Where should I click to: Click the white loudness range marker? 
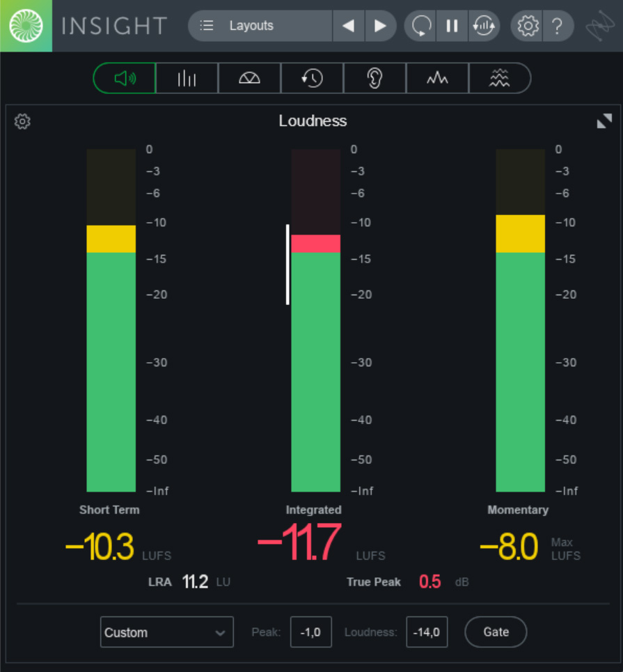coord(287,265)
